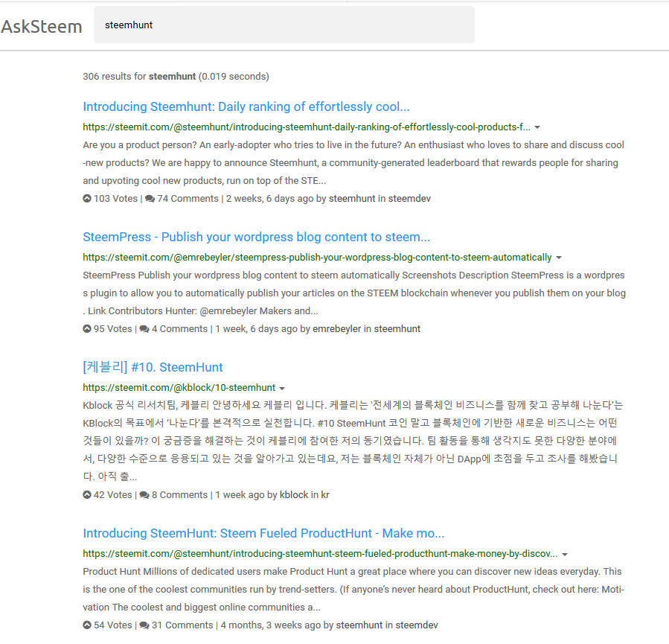Screen dimensions: 669x644
Task: Expand the dropdown arrow beside the daily-ranking URL
Action: coord(537,127)
